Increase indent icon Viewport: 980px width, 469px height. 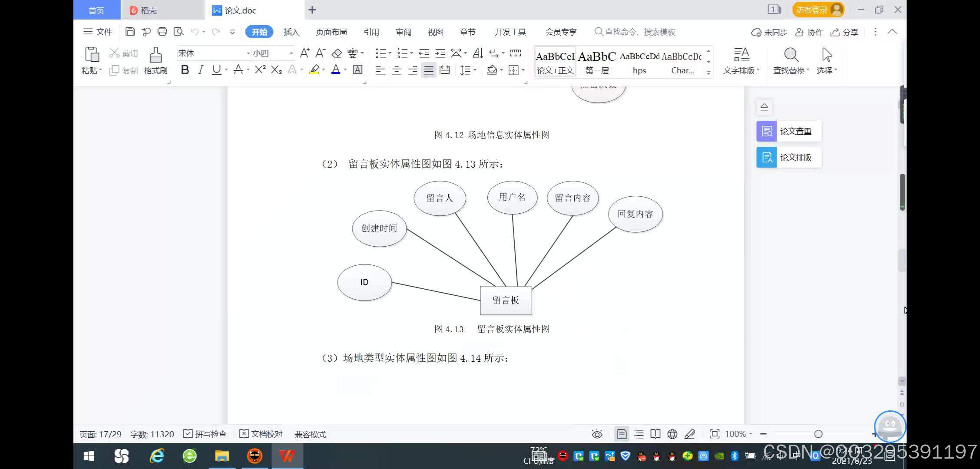[x=440, y=53]
